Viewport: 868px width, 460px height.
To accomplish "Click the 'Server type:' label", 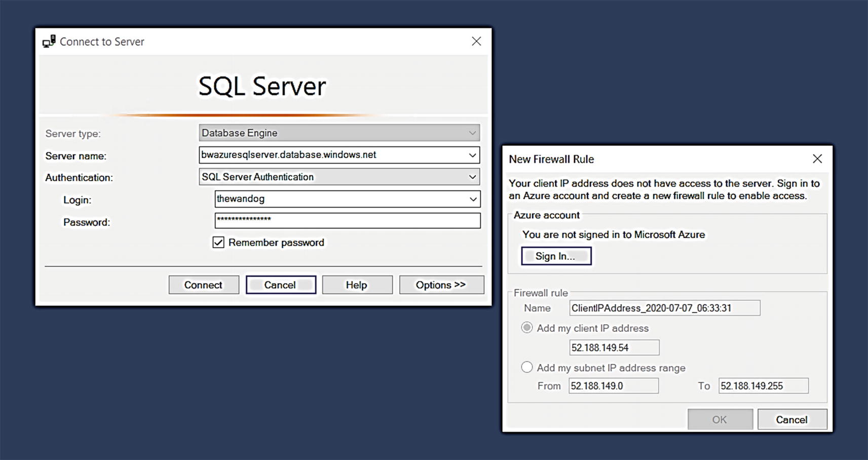I will (x=73, y=134).
